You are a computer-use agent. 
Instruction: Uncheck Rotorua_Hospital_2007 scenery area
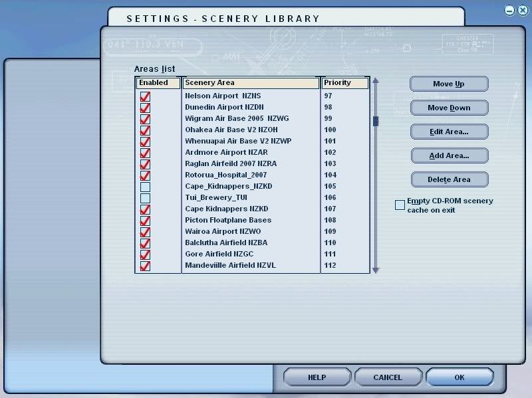coord(145,175)
